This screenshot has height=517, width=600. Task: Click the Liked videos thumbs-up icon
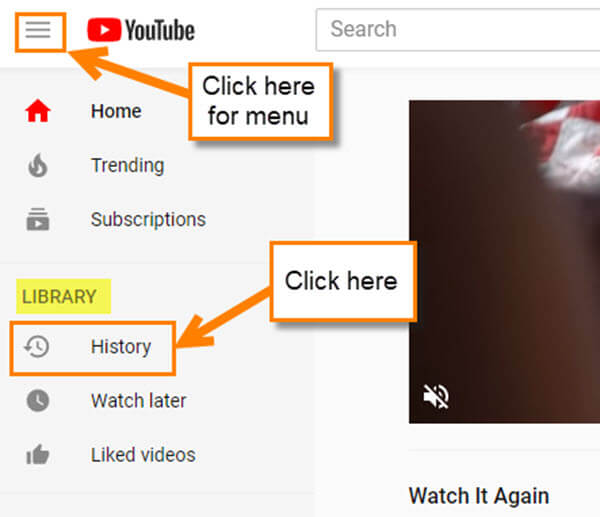[x=38, y=454]
